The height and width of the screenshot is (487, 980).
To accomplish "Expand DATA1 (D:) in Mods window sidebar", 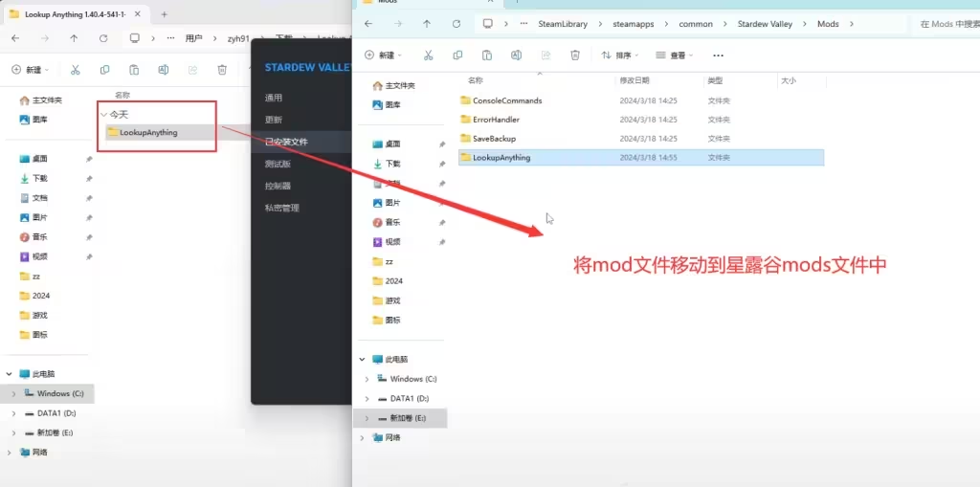I will coord(367,398).
